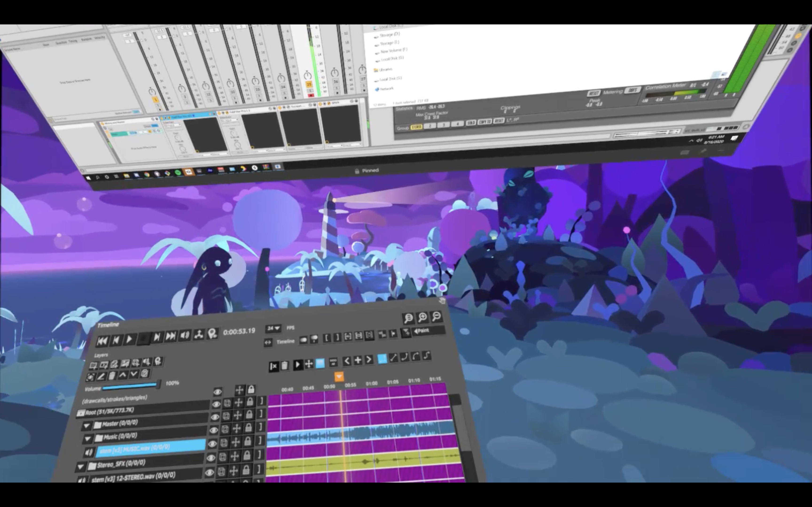Click the Volume slider handle
This screenshot has width=812, height=507.
[x=158, y=385]
